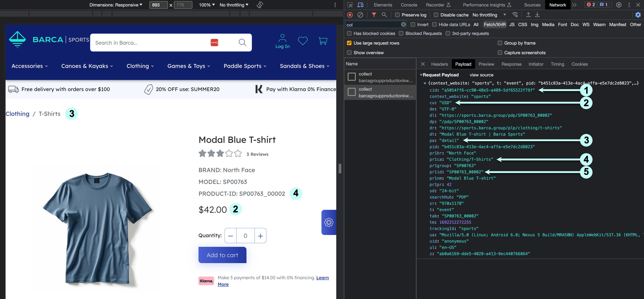This screenshot has width=644, height=299.
Task: Stop recording network log
Action: pyautogui.click(x=350, y=15)
